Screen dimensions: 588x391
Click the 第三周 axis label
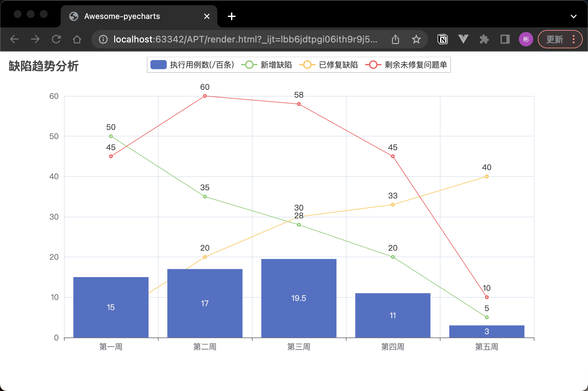[299, 347]
